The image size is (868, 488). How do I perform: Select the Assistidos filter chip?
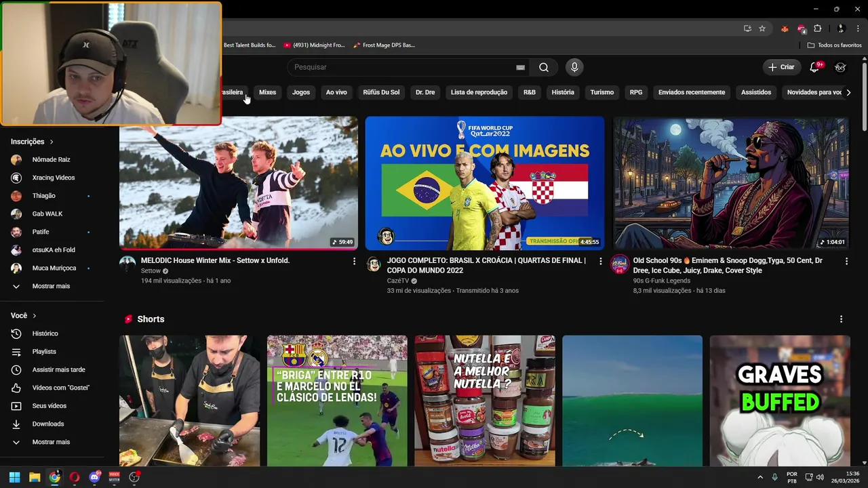(x=756, y=92)
